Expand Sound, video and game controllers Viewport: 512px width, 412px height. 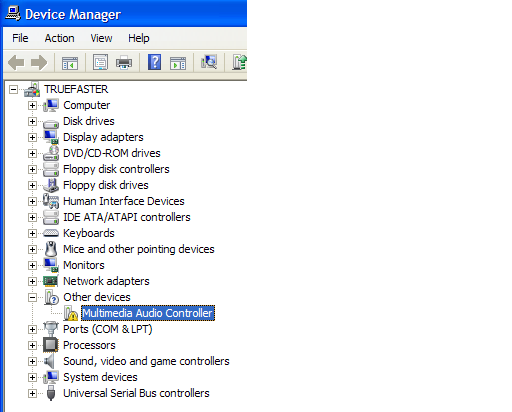click(x=32, y=361)
